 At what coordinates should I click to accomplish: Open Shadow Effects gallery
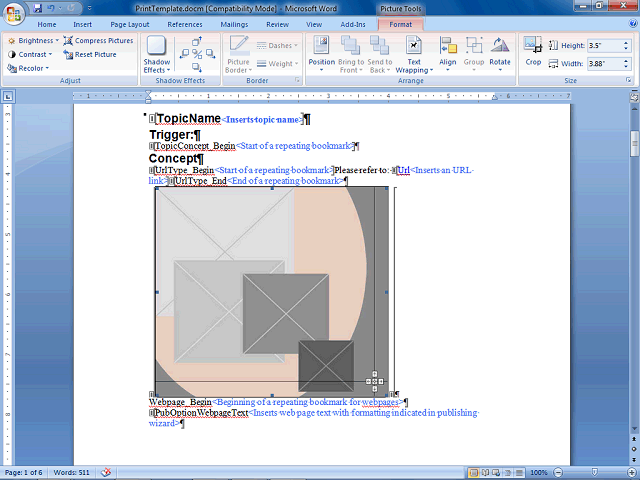click(x=157, y=55)
